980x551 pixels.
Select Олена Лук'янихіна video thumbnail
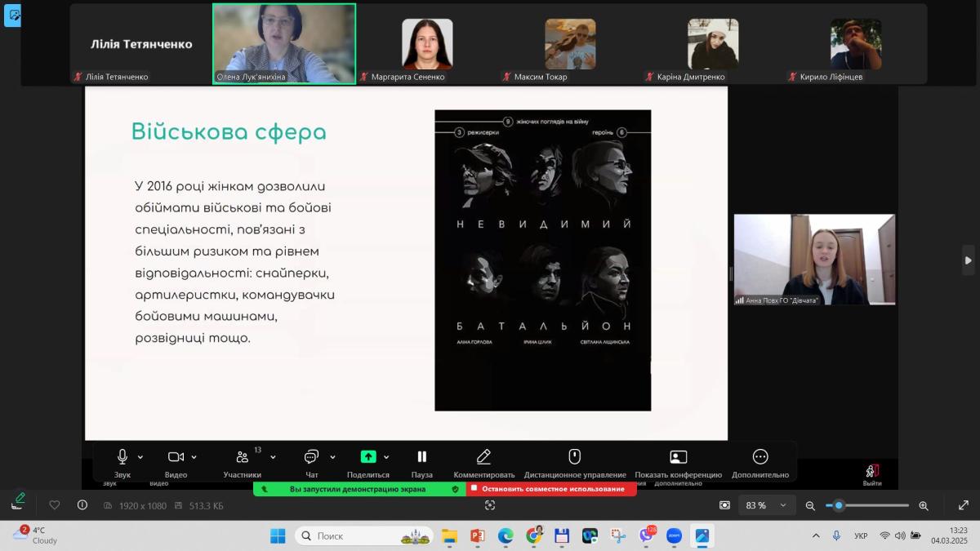click(x=283, y=43)
